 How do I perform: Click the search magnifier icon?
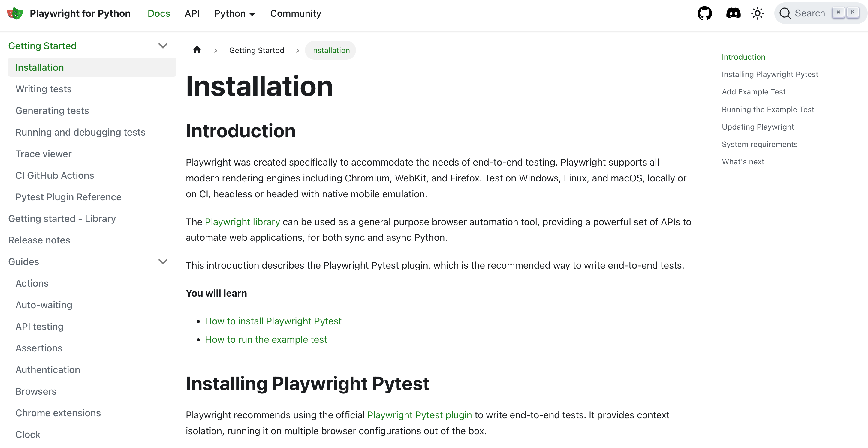(785, 13)
